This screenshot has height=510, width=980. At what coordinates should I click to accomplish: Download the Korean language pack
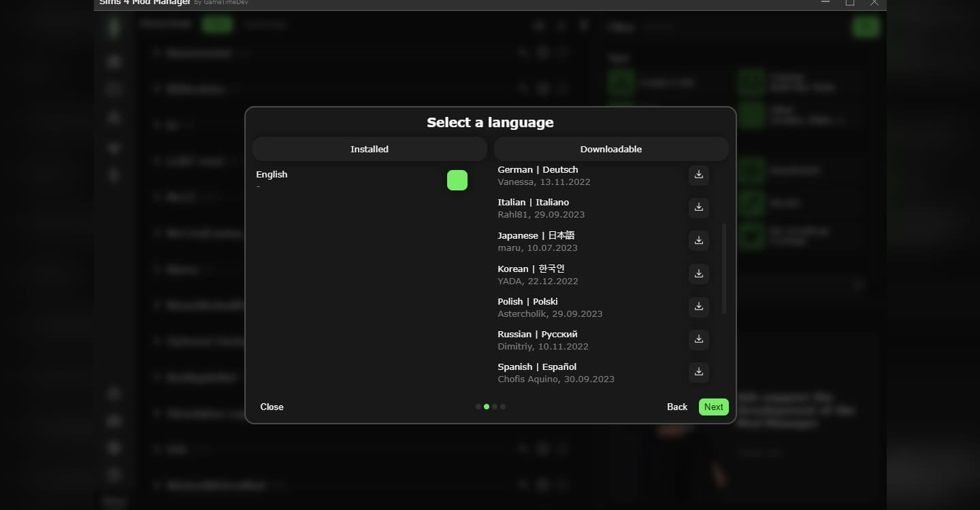[x=699, y=273]
